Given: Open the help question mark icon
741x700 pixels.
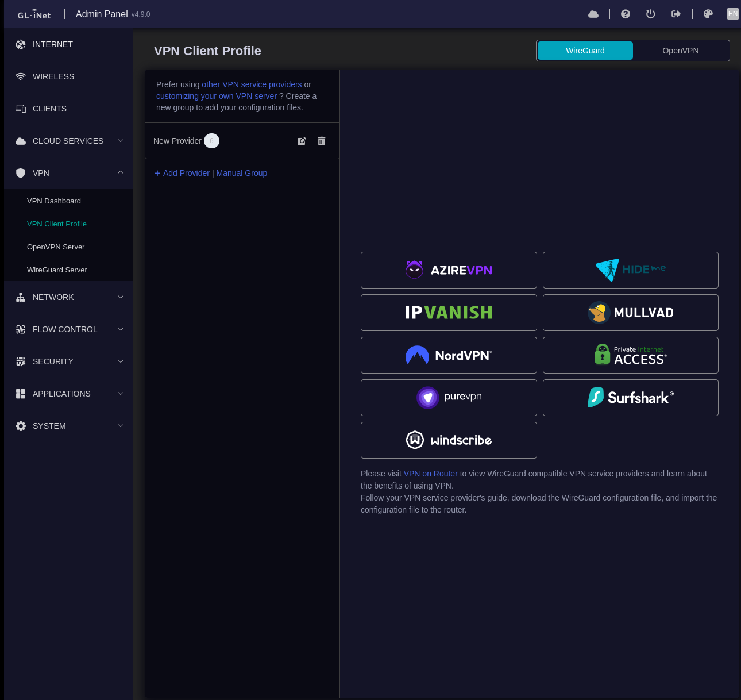Looking at the screenshot, I should click(626, 14).
